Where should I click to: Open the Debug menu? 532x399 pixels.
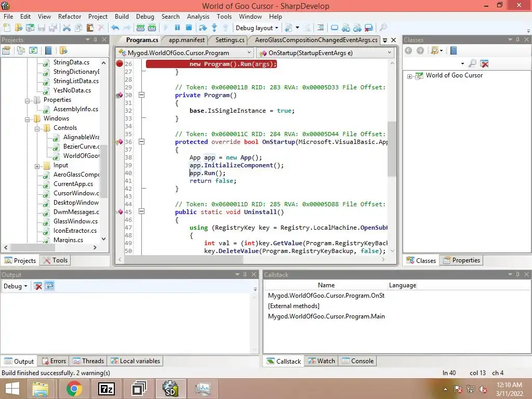145,16
